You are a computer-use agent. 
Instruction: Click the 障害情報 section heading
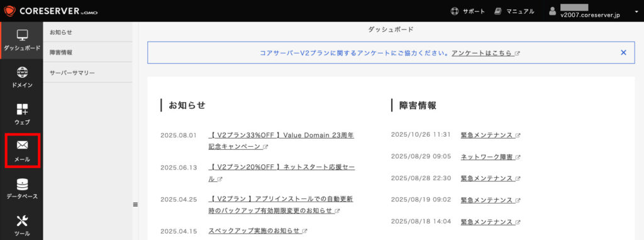click(x=418, y=105)
